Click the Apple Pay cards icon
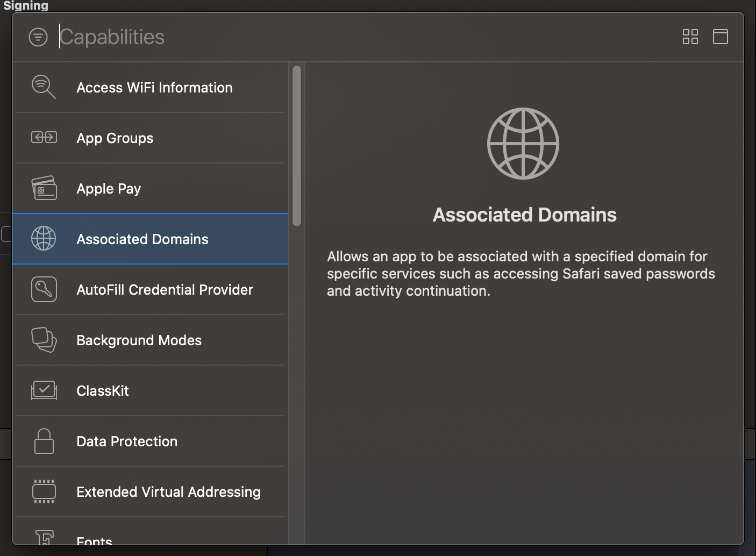This screenshot has width=756, height=556. tap(44, 188)
